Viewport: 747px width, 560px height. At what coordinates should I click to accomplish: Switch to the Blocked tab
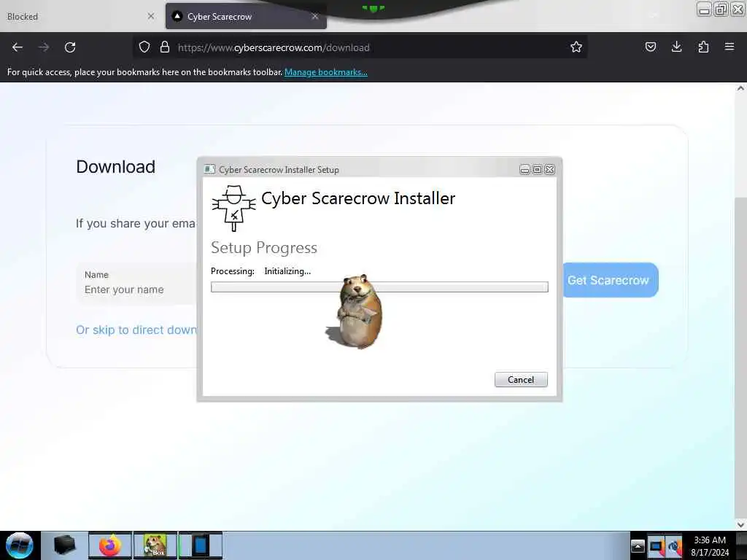pos(76,16)
